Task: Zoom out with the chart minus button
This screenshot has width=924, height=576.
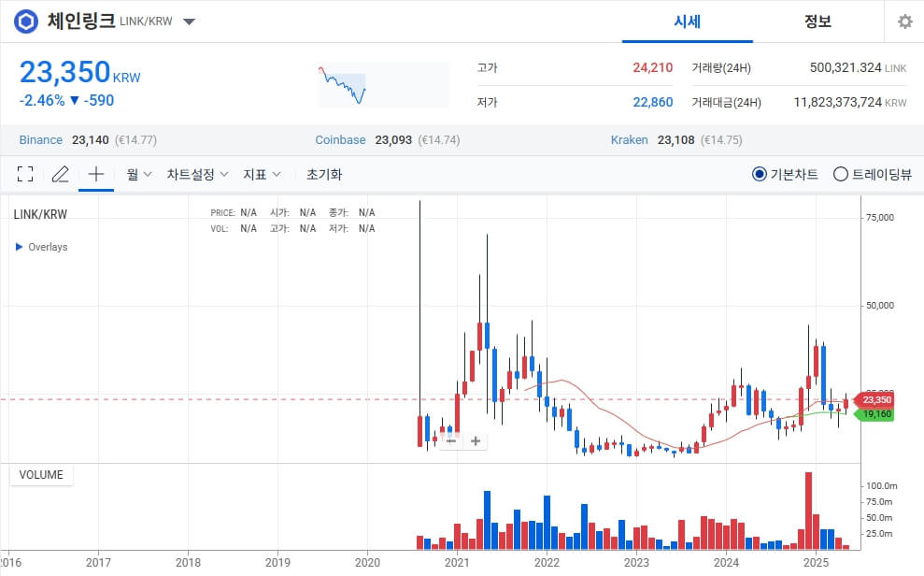Action: [x=449, y=440]
